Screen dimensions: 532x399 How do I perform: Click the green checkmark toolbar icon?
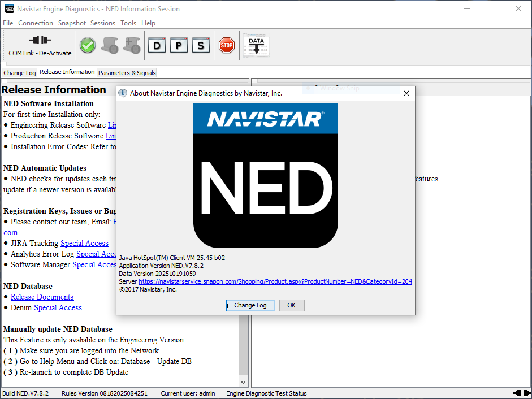point(88,45)
